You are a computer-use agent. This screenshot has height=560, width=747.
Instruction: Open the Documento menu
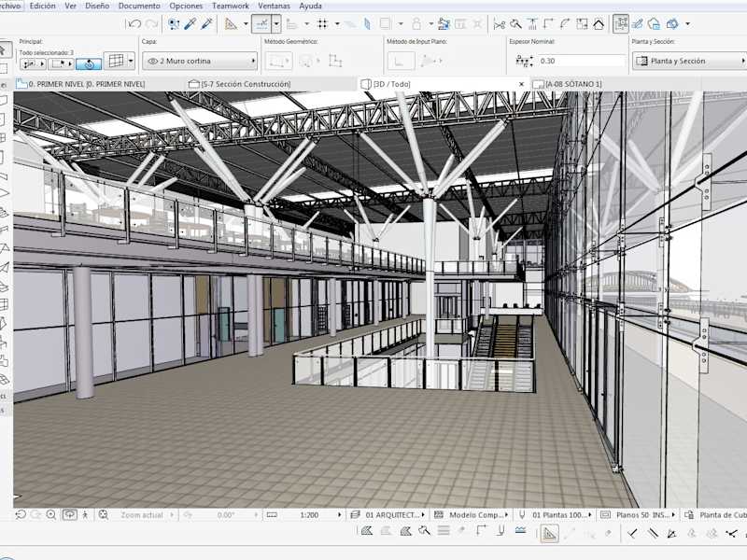[x=139, y=6]
